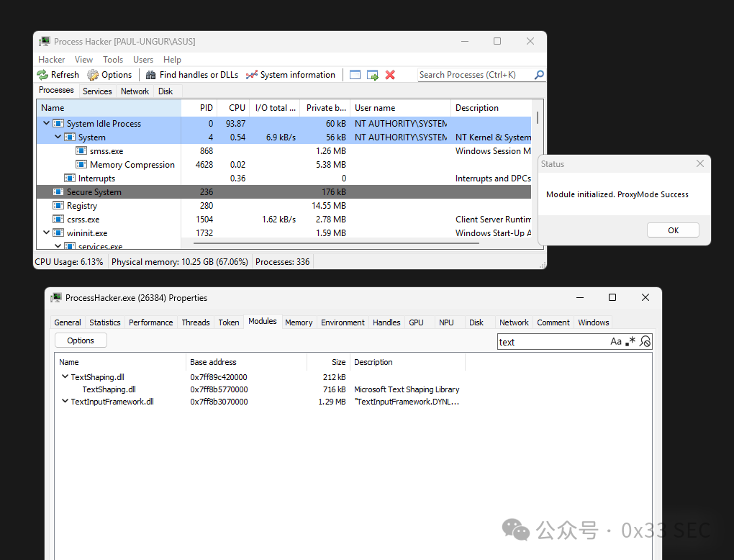Viewport: 734px width, 560px height.
Task: Toggle the Aa case-sensitive search option
Action: click(615, 341)
